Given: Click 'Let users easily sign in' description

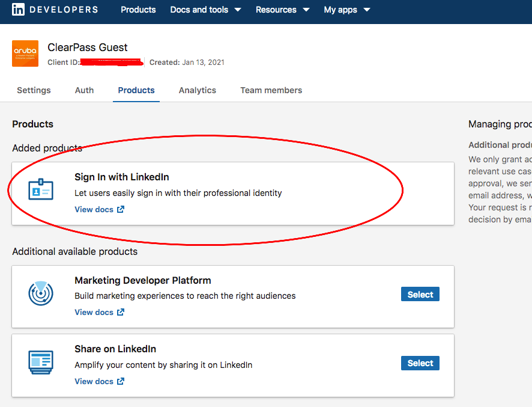Looking at the screenshot, I should [178, 193].
